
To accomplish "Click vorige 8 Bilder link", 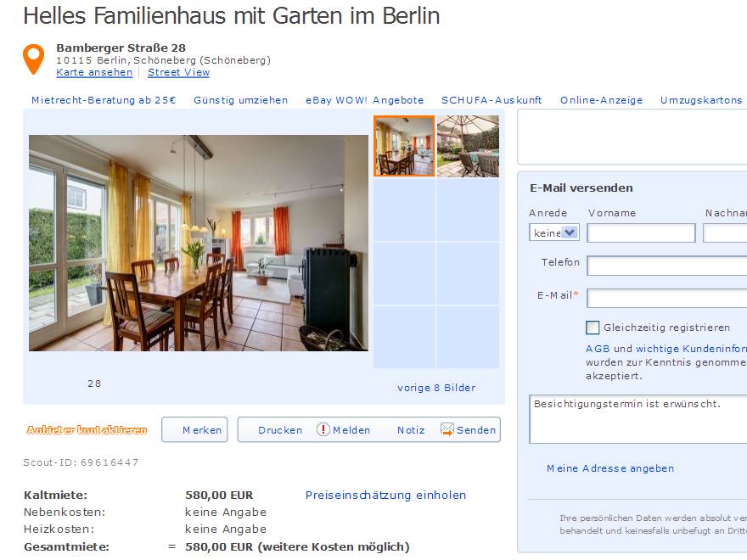I will (436, 388).
